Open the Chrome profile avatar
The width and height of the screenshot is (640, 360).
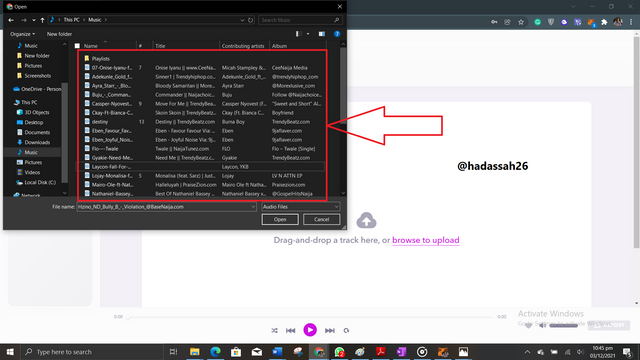618,22
